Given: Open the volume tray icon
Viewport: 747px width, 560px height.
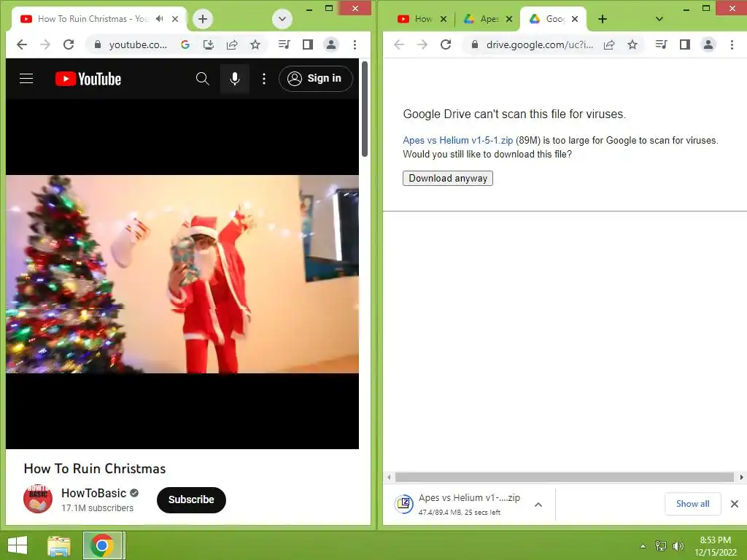Looking at the screenshot, I should click(x=678, y=546).
